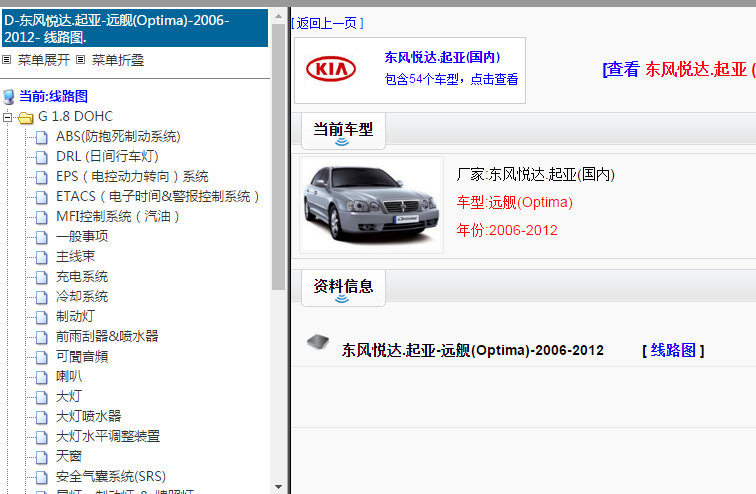Open ETACS（电子时间&警报控制系统）item

158,196
